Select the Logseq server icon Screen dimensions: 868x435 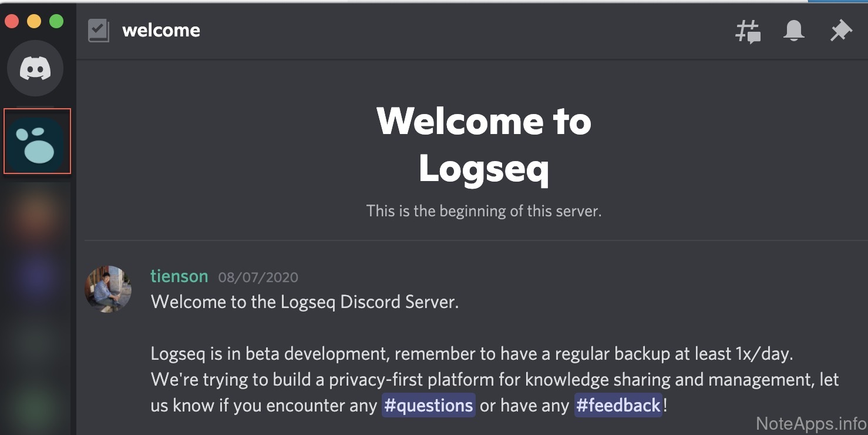click(x=36, y=141)
